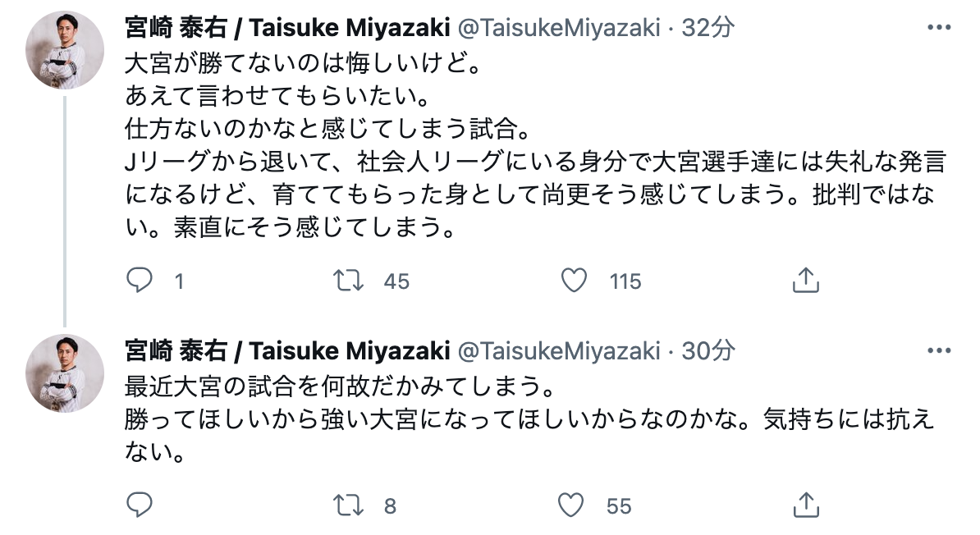
Task: Like the tweet with 55 likes
Action: [x=574, y=505]
